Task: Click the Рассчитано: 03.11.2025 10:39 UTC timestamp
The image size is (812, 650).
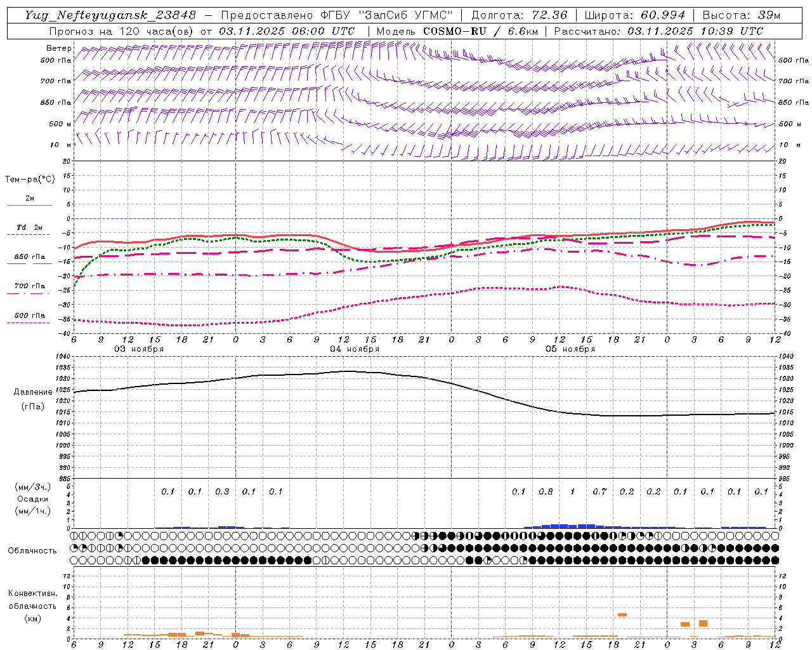Action: tap(658, 31)
